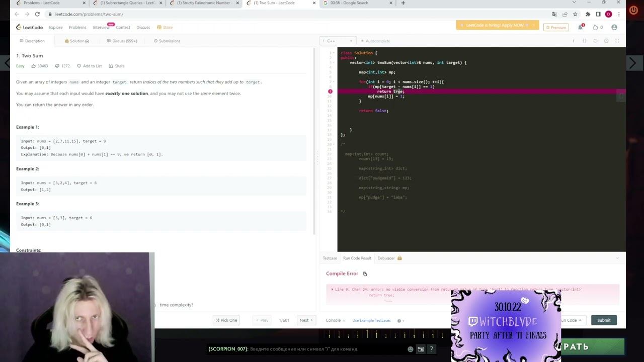644x362 pixels.
Task: Click Use Example Testcases link
Action: 371,320
